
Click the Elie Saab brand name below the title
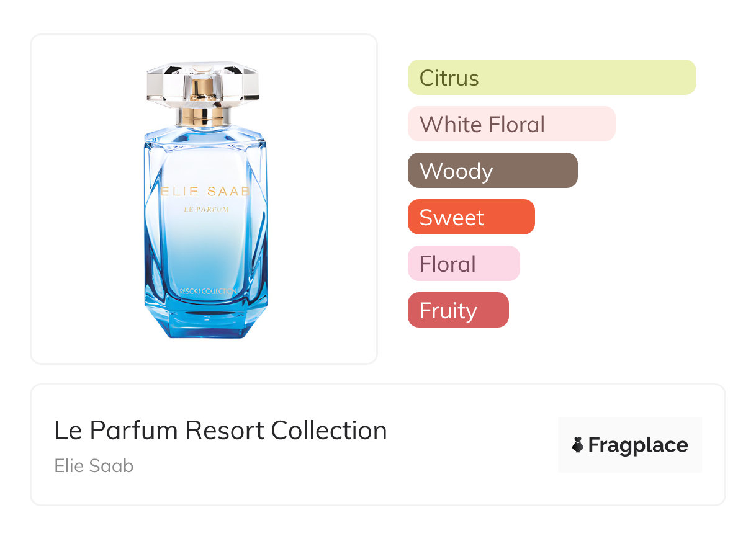94,466
